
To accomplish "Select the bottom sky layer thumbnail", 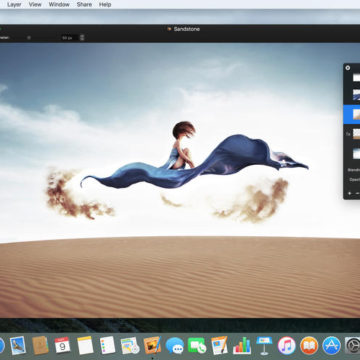I will (x=356, y=154).
